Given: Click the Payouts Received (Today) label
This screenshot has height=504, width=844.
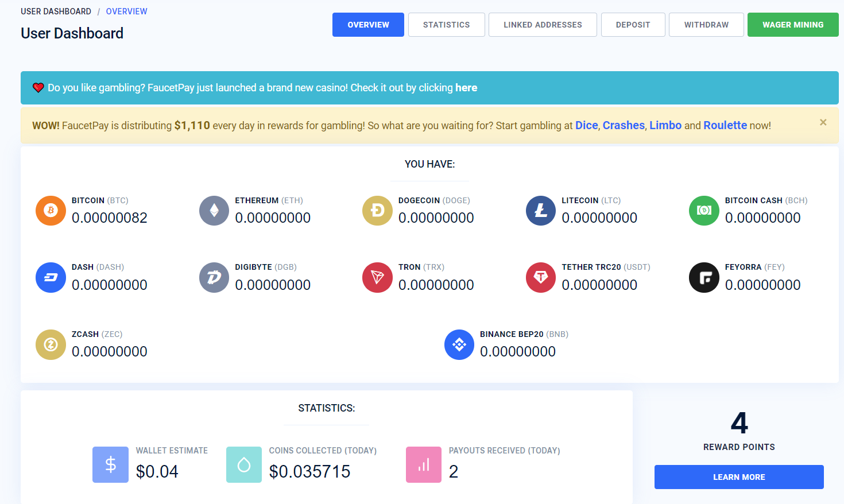Looking at the screenshot, I should pyautogui.click(x=504, y=451).
